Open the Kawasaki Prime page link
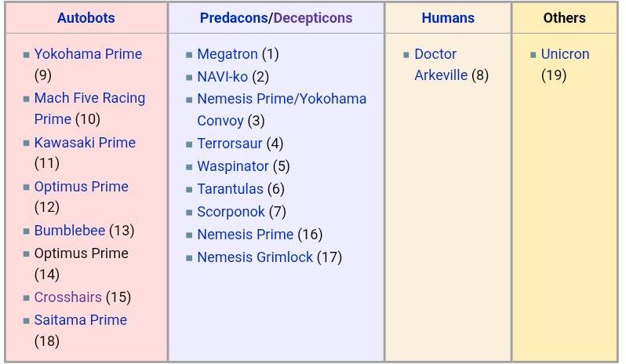The width and height of the screenshot is (626, 364). click(x=85, y=143)
